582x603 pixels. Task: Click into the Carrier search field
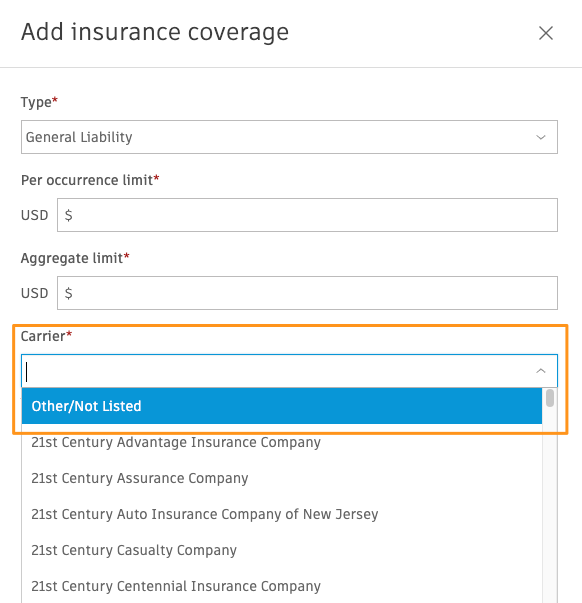coord(277,371)
